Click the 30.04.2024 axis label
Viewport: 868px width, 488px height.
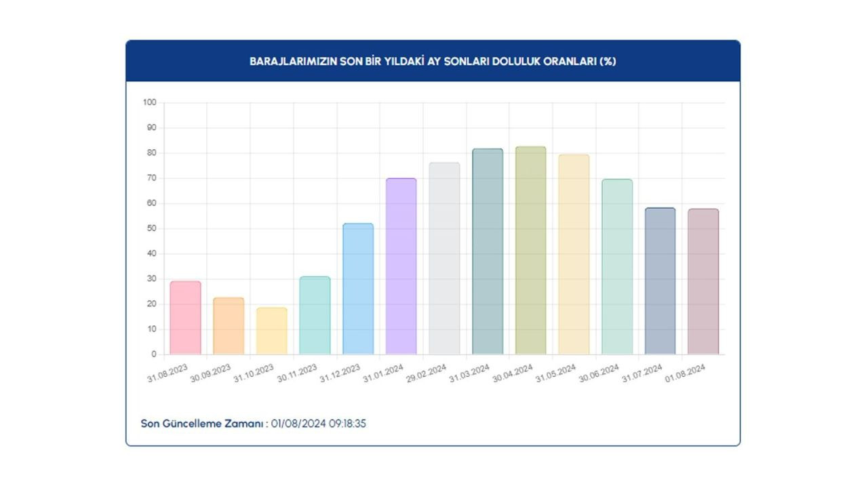513,373
